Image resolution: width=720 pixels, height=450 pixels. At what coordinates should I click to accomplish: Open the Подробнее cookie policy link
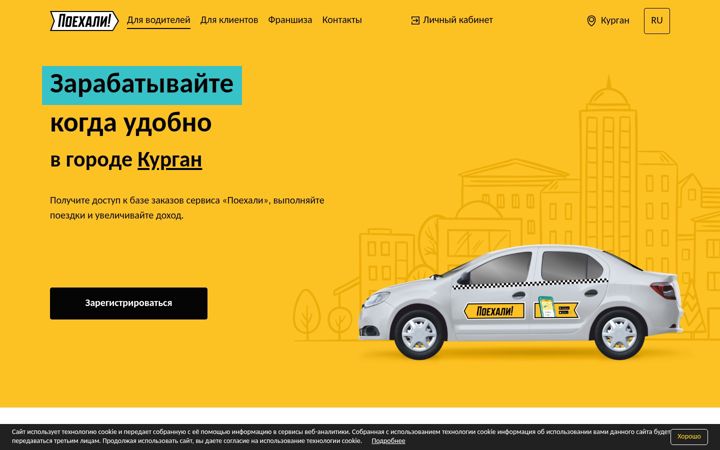[388, 441]
